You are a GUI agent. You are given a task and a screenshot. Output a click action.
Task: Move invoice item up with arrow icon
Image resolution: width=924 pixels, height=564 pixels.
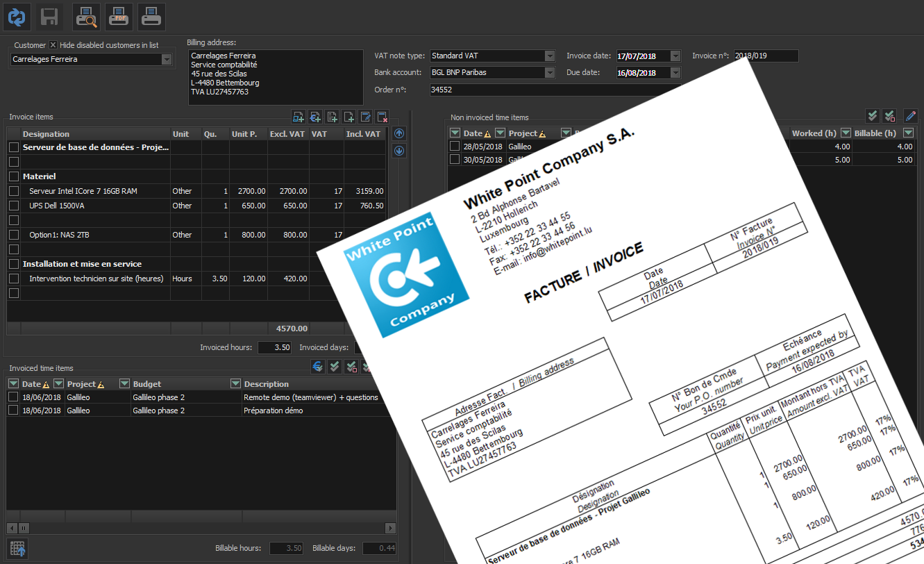pyautogui.click(x=399, y=133)
